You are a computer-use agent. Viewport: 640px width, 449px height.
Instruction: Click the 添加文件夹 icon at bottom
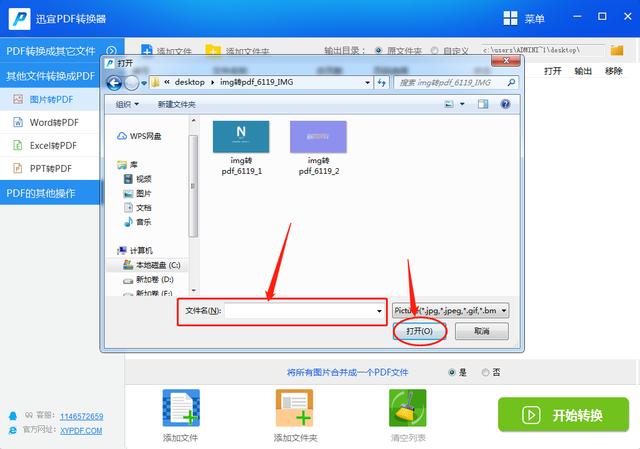[x=294, y=408]
